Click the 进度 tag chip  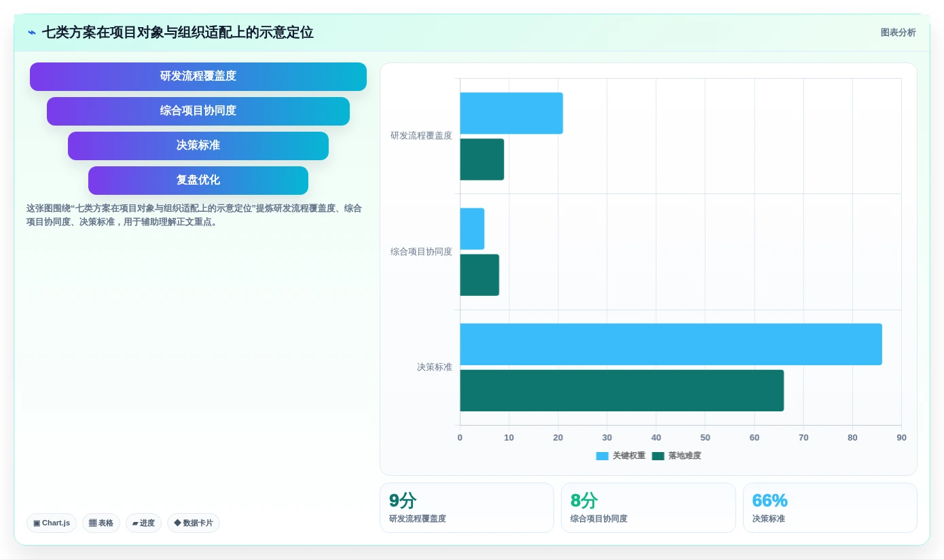click(x=143, y=523)
